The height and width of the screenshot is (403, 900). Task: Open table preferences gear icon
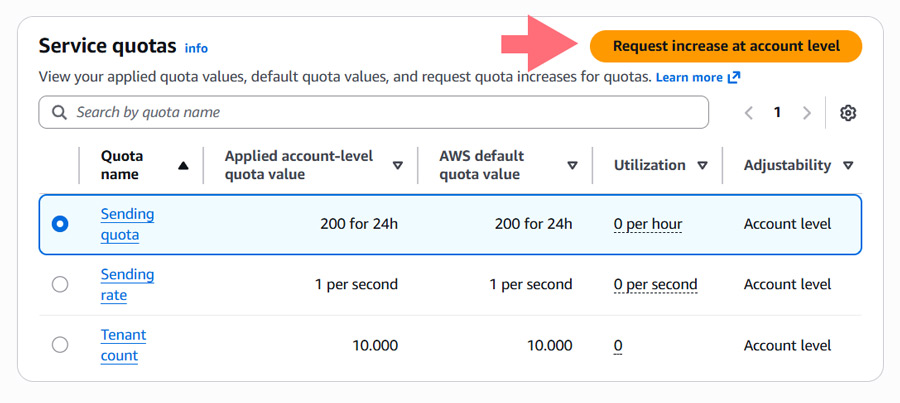point(848,113)
